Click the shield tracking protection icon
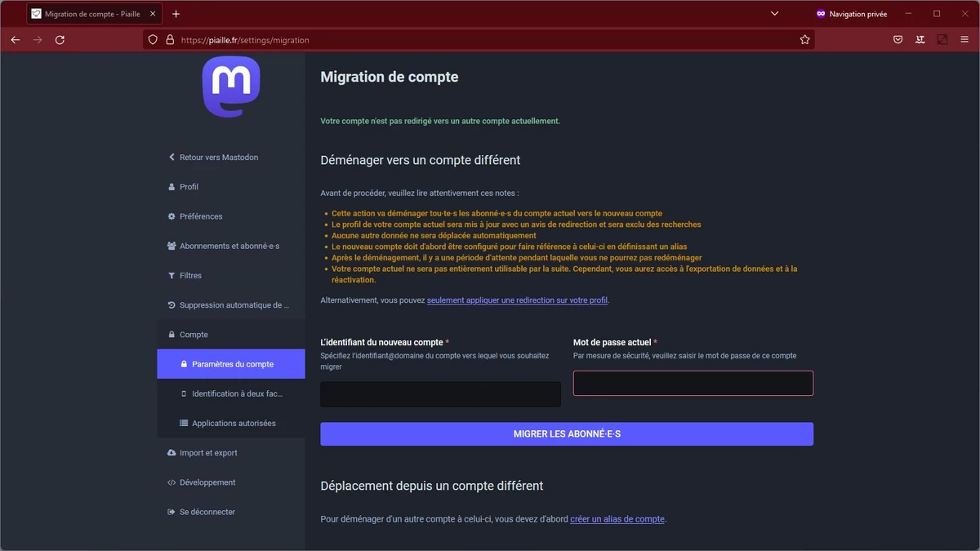This screenshot has width=980, height=551. click(x=153, y=39)
